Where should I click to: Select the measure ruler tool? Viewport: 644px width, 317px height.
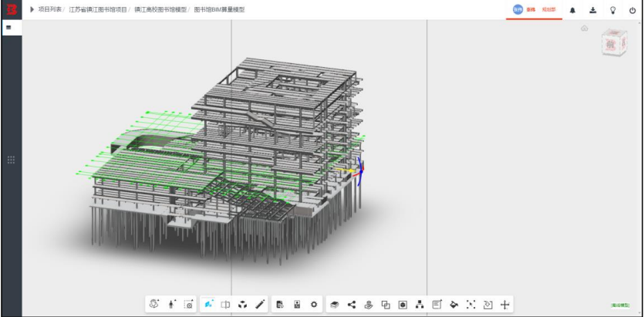(260, 305)
